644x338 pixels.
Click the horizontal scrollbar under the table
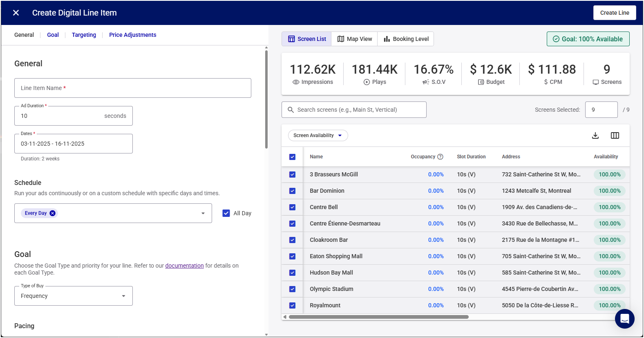coord(378,317)
